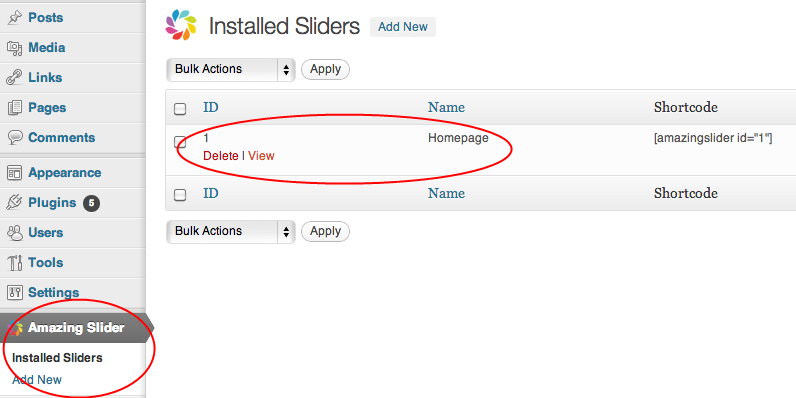The height and width of the screenshot is (398, 796).
Task: Check the box for slider ID 1
Action: click(x=180, y=142)
